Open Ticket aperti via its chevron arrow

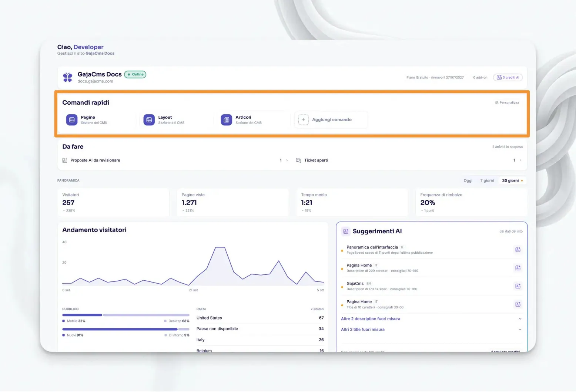pos(520,160)
